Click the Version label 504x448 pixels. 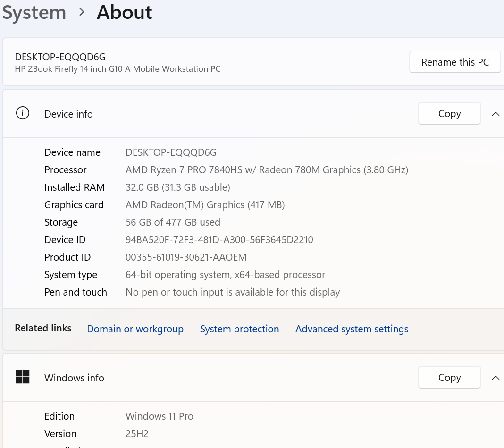click(x=60, y=433)
